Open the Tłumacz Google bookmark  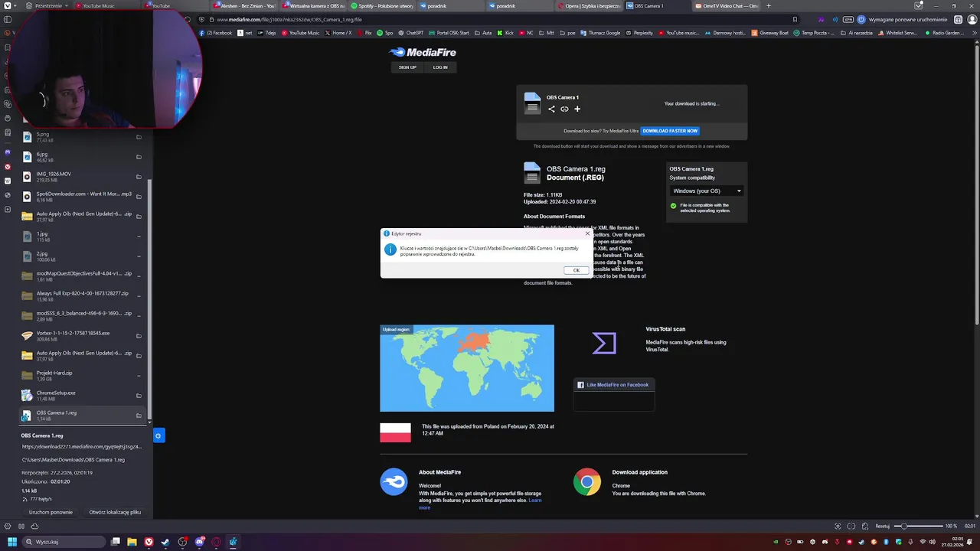(x=602, y=33)
